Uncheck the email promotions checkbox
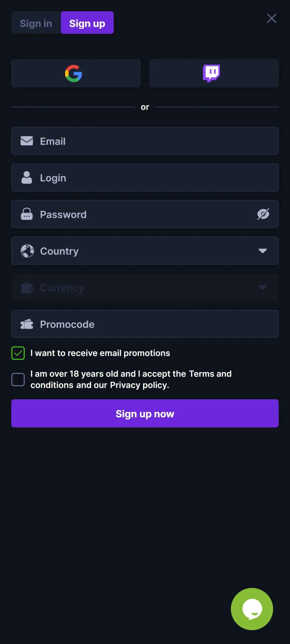The height and width of the screenshot is (644, 290). [18, 353]
